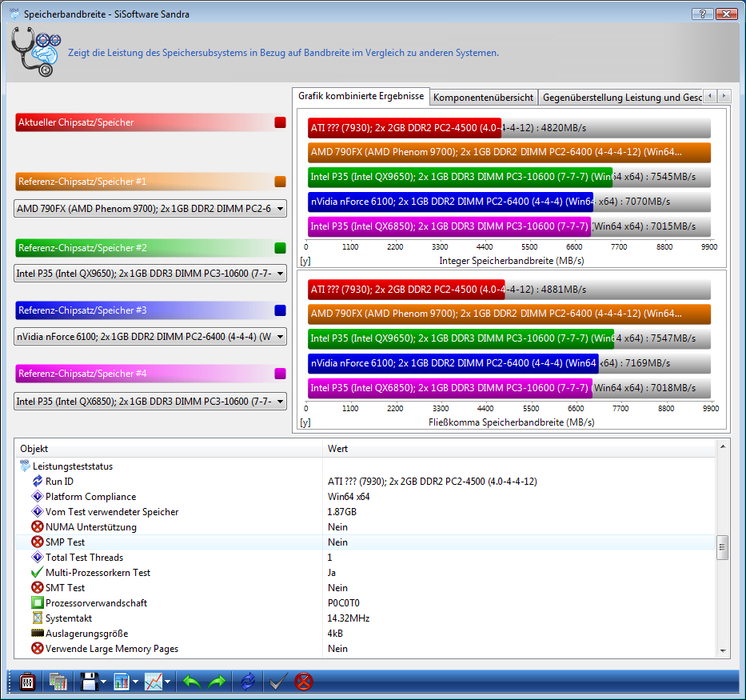Click the Win64 x64 value cell
The image size is (746, 700).
349,496
